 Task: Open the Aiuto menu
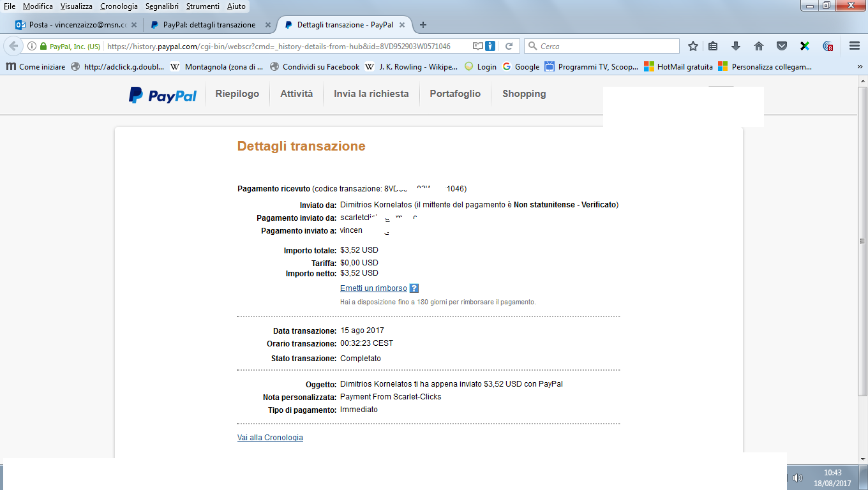236,6
